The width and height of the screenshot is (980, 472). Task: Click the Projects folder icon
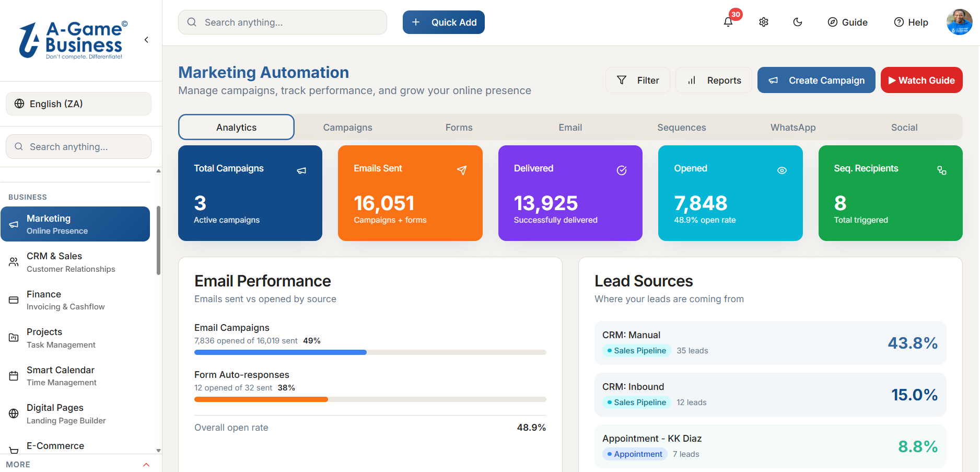coord(14,338)
